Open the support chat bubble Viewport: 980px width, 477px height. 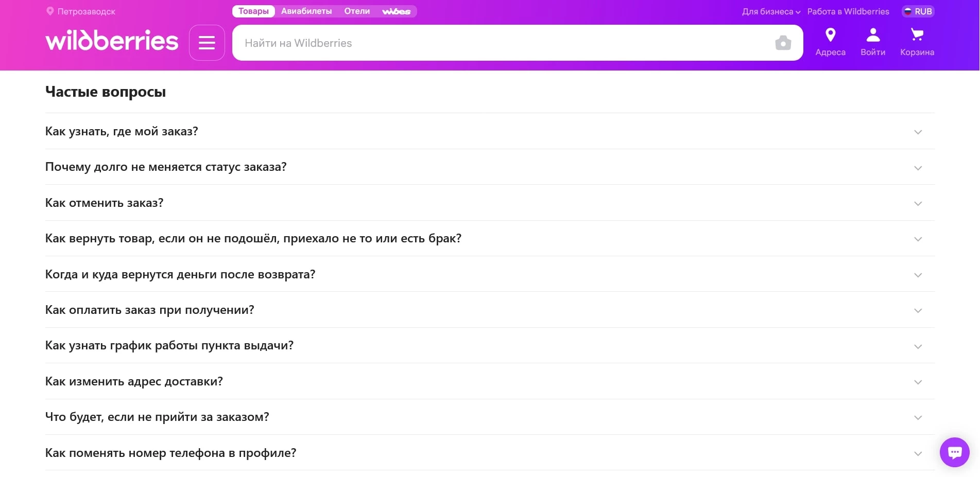click(x=954, y=452)
